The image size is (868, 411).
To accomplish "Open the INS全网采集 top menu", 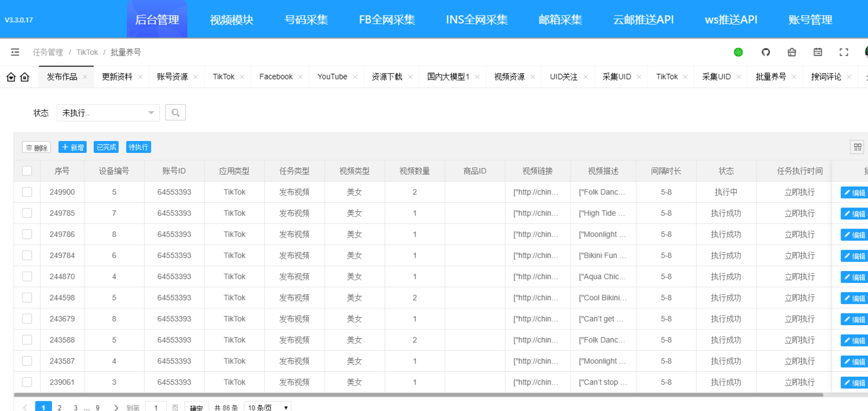I will (x=477, y=19).
